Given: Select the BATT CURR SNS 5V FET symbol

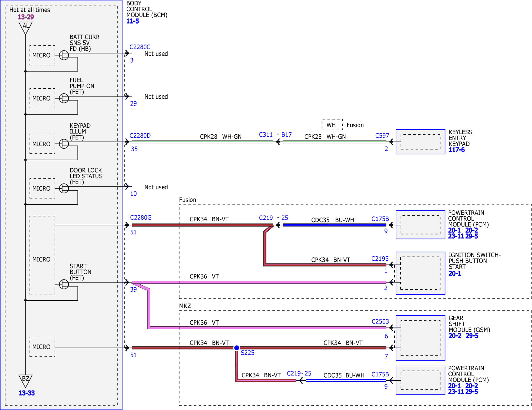Looking at the screenshot, I should click(x=64, y=55).
